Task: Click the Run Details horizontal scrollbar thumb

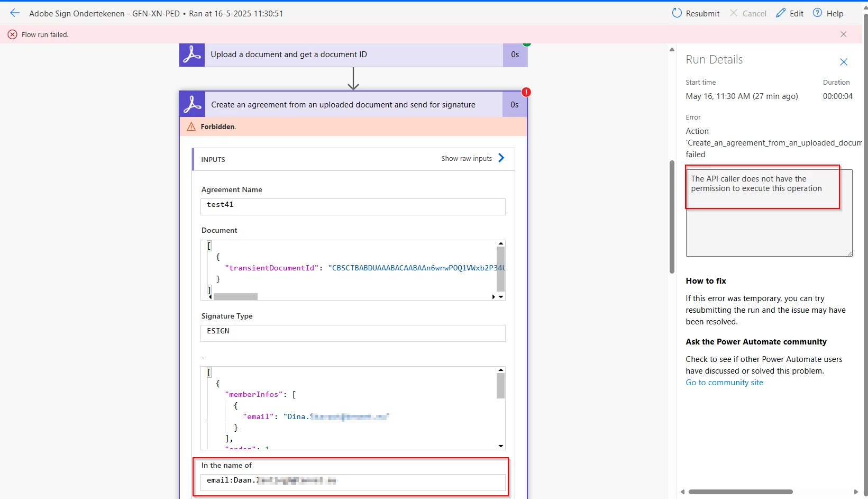Action: click(x=741, y=492)
